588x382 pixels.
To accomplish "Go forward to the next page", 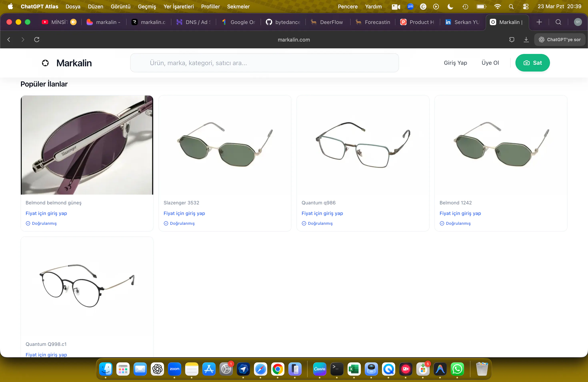I will click(x=23, y=40).
